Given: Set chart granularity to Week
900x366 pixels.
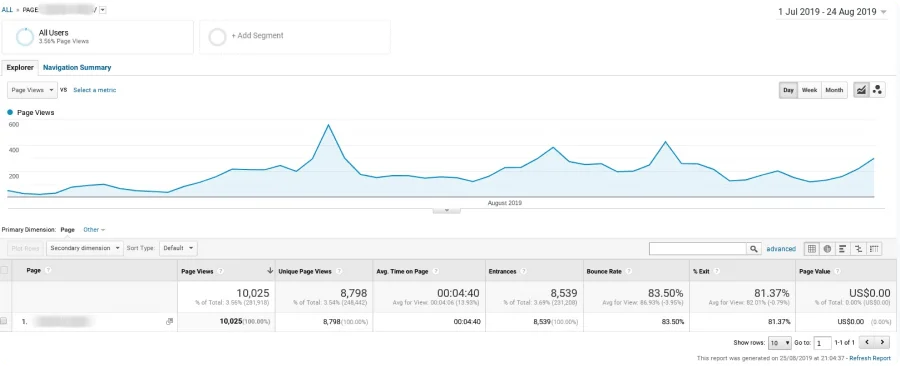Looking at the screenshot, I should click(809, 90).
